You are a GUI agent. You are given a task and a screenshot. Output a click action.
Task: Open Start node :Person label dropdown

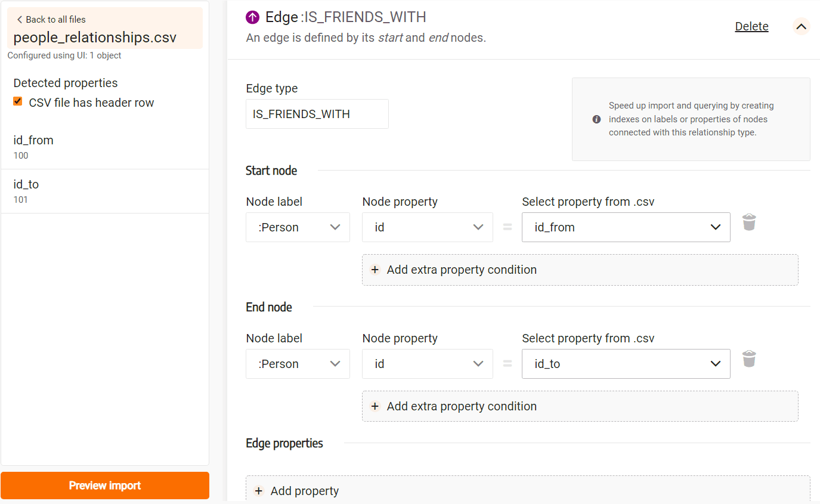click(298, 227)
